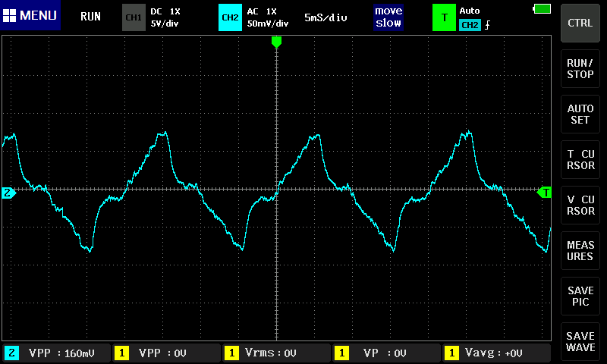Click the RUN status indicator
The image size is (607, 364).
pos(90,17)
